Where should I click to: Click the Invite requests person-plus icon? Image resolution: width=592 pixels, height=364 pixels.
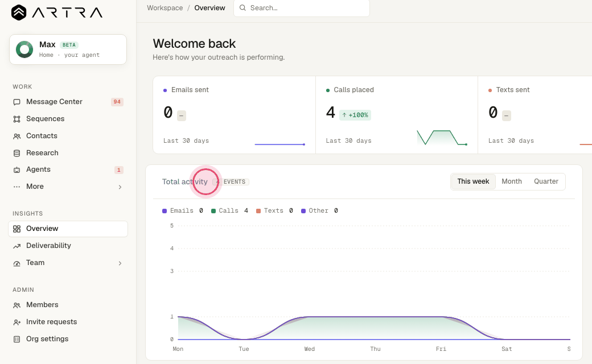(17, 322)
